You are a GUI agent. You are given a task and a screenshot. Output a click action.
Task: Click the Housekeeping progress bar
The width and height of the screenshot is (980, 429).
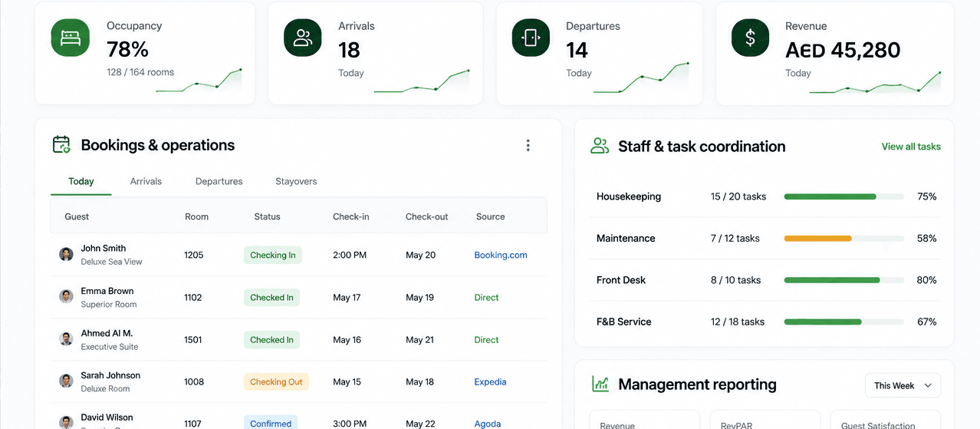(844, 196)
